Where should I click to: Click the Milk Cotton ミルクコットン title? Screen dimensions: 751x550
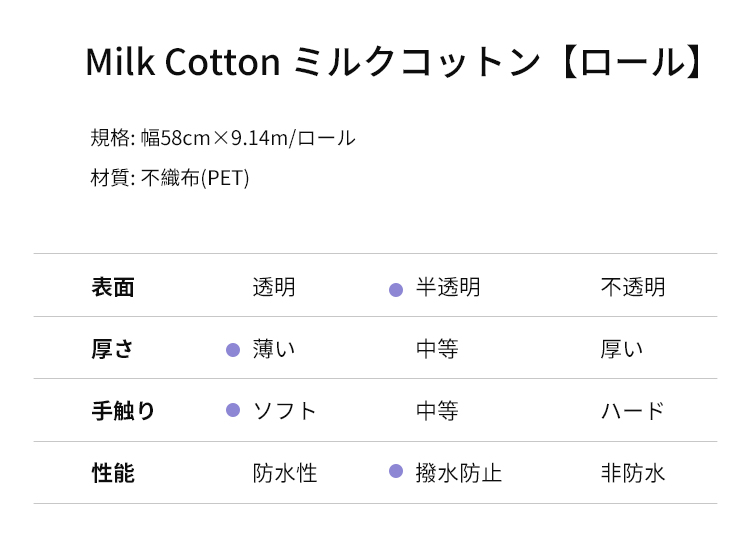pyautogui.click(x=394, y=62)
